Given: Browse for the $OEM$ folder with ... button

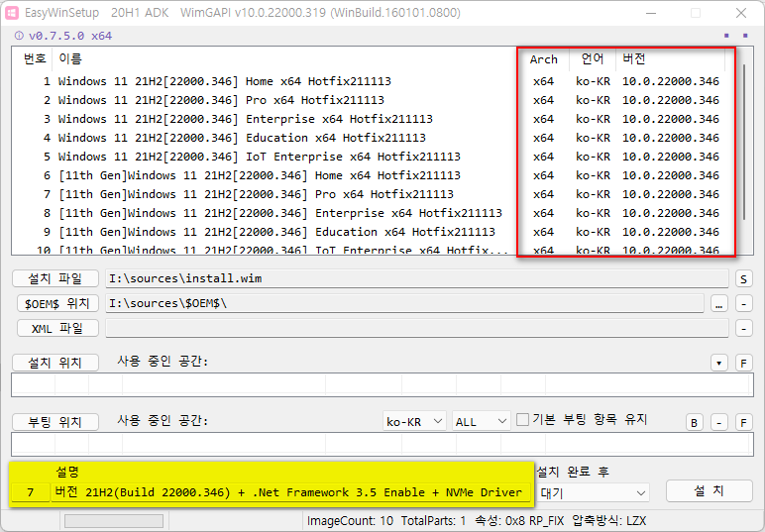Looking at the screenshot, I should pyautogui.click(x=719, y=303).
